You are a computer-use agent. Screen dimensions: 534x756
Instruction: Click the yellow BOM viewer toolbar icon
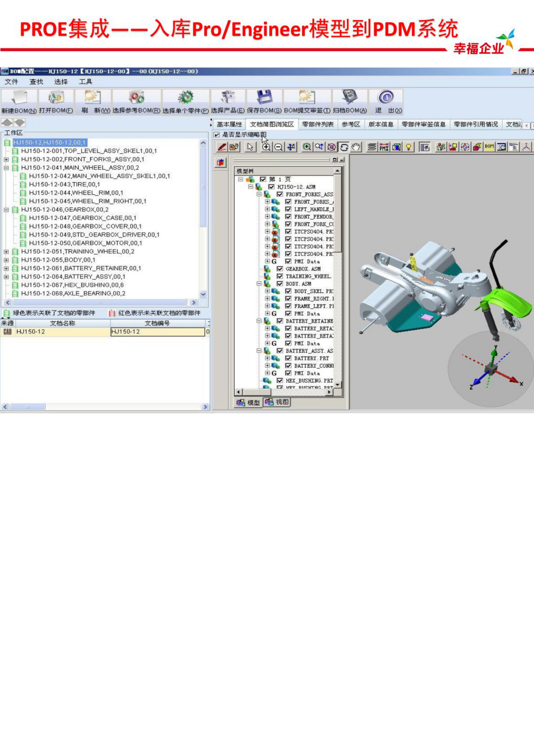click(x=489, y=147)
